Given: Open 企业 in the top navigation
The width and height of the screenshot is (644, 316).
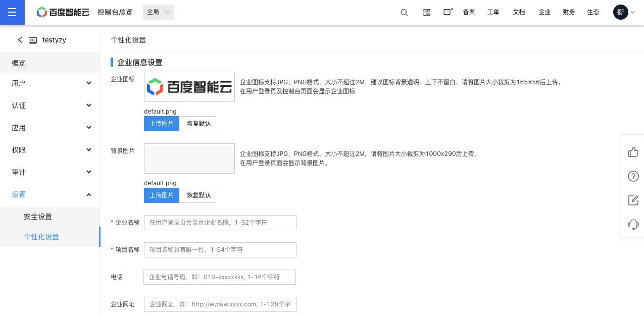Looking at the screenshot, I should (544, 12).
